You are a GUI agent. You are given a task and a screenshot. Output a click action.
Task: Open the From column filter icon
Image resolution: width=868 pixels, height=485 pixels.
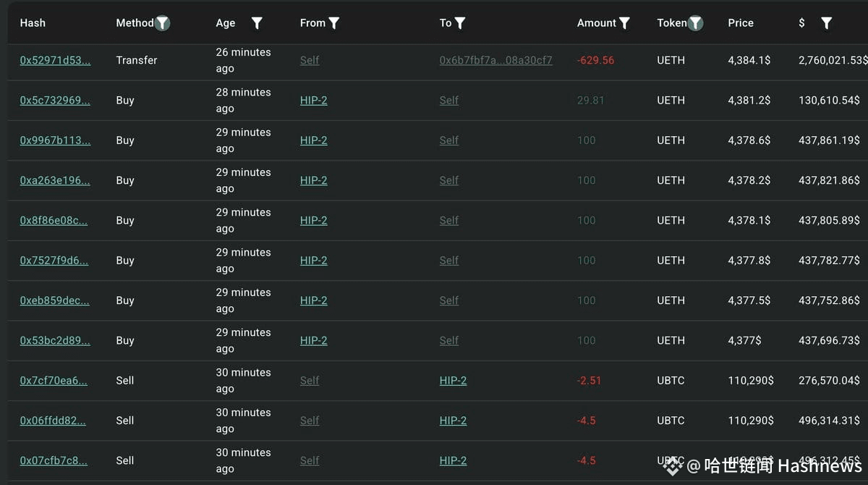(x=334, y=23)
